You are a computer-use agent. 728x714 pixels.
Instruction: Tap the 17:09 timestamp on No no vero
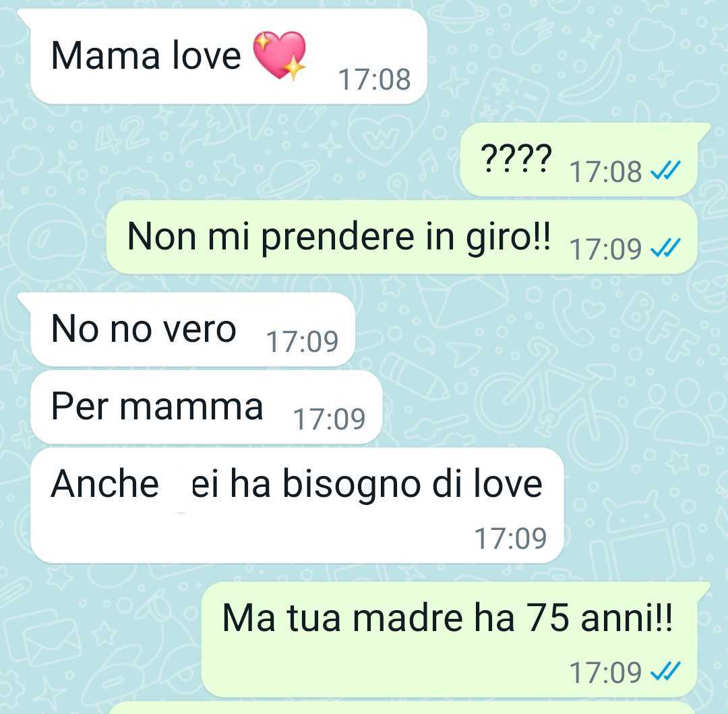[302, 342]
